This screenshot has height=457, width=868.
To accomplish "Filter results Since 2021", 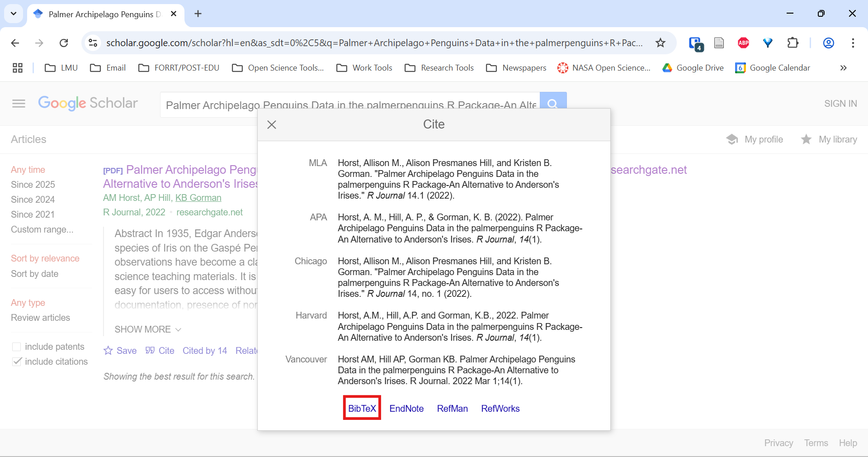I will click(33, 214).
